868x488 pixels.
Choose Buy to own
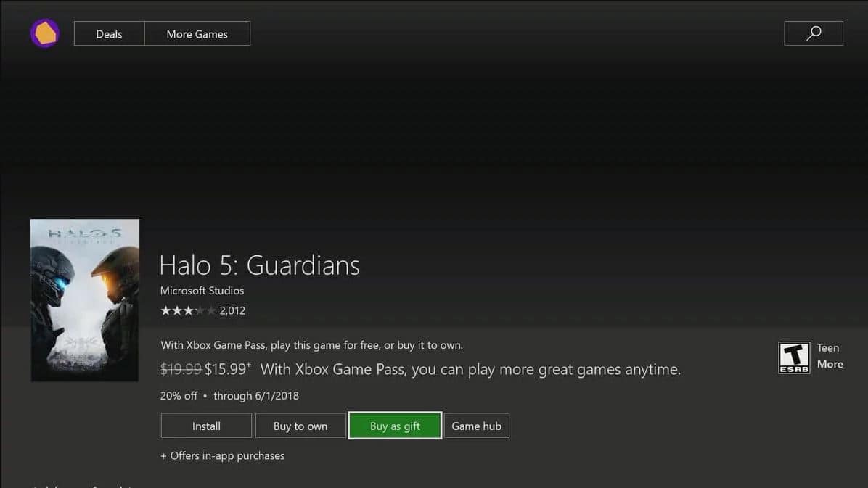click(300, 426)
